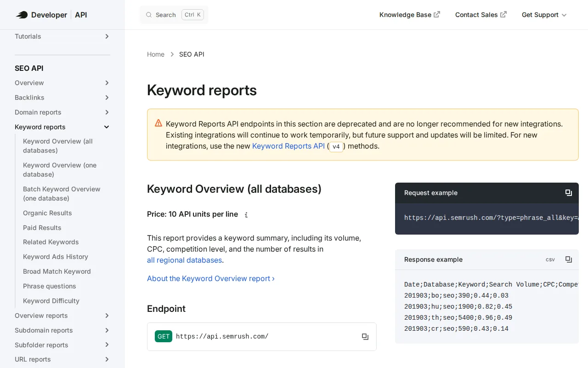This screenshot has height=368, width=588.
Task: Expand the Backlinks section
Action: coord(107,98)
